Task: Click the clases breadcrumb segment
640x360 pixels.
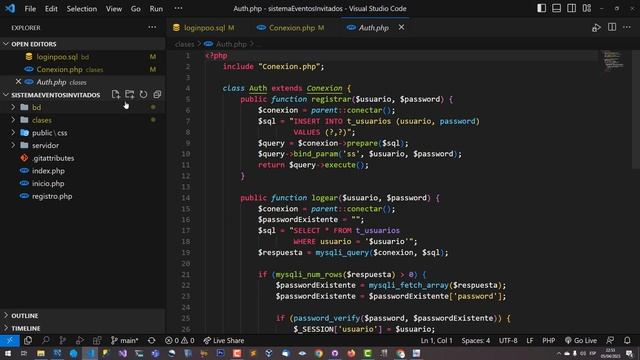Action: coord(184,44)
